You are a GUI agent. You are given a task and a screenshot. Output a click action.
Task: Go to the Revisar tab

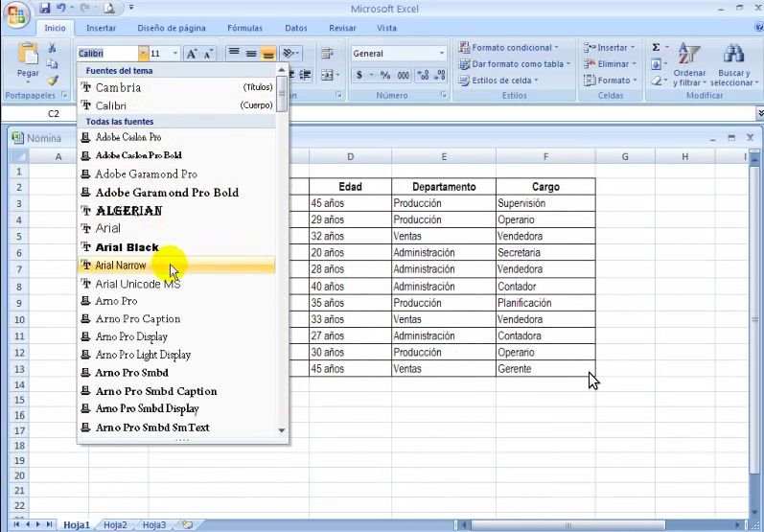pos(342,28)
